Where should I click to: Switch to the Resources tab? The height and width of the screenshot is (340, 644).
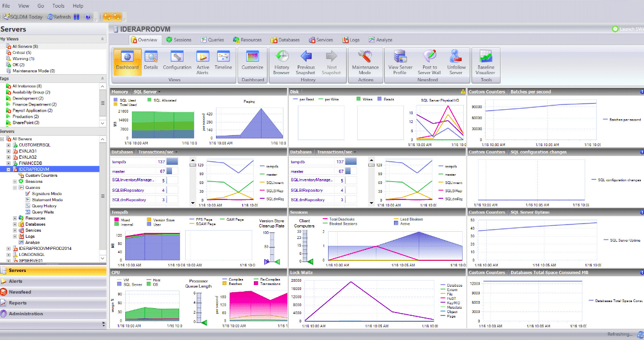coord(247,40)
